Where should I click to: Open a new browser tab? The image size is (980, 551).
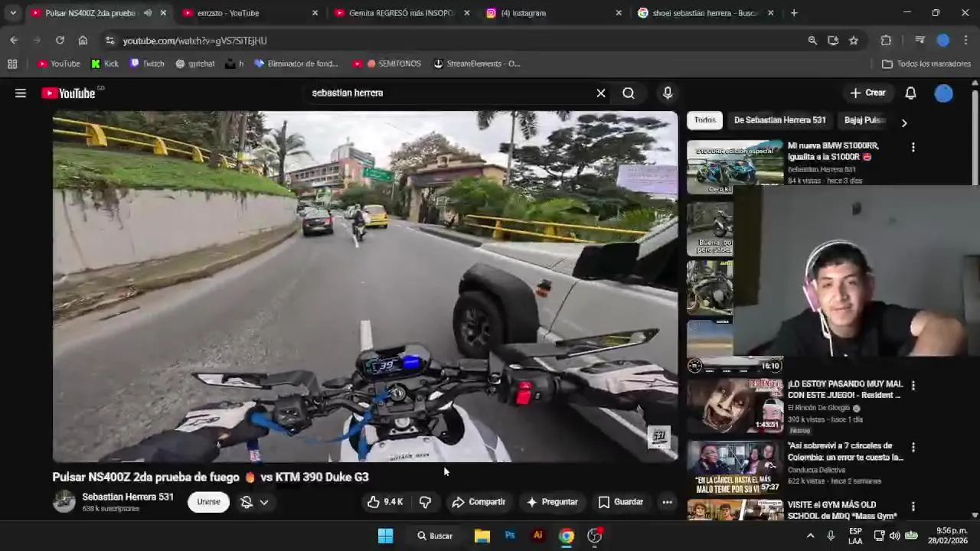click(x=794, y=13)
